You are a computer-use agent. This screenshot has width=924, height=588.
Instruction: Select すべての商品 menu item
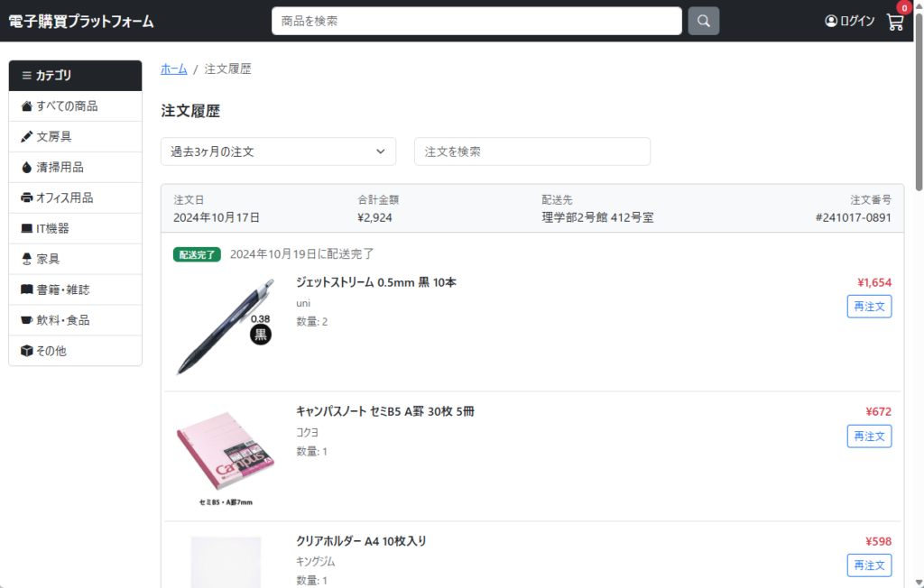pyautogui.click(x=75, y=106)
